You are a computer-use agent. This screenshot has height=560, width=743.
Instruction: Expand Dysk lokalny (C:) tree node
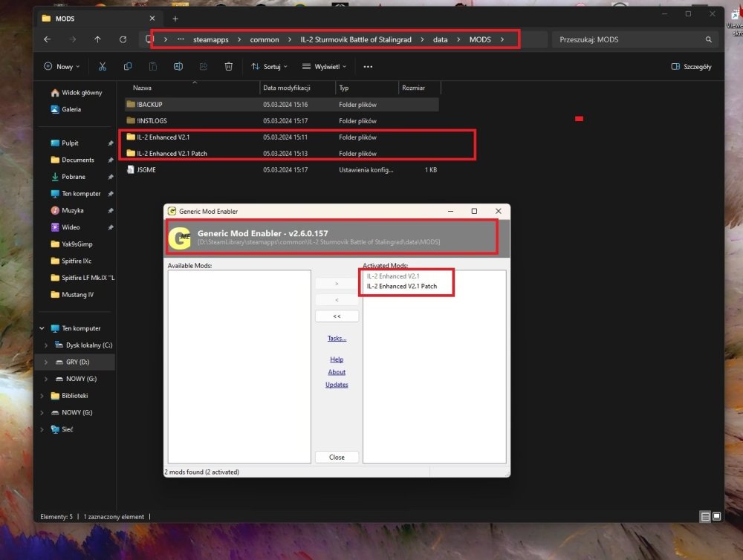point(45,345)
